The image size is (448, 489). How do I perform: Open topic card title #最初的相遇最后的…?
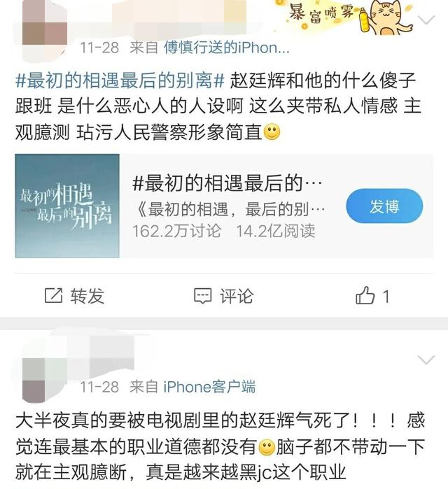pos(227,183)
